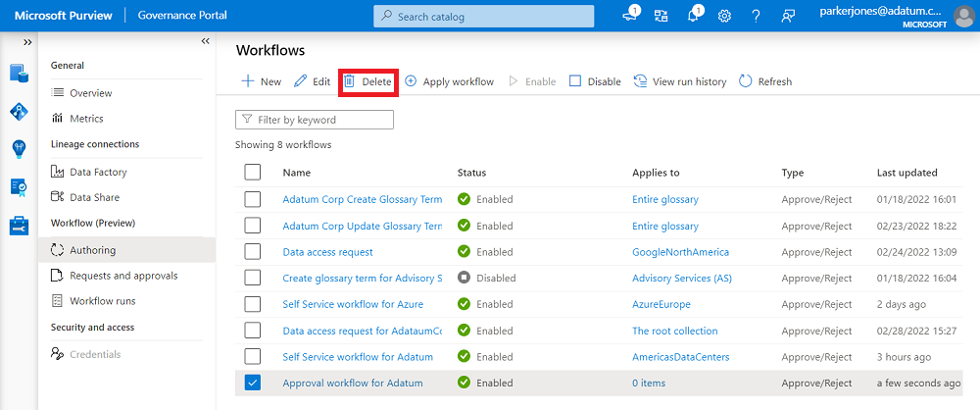Viewport: 980px width, 410px height.
Task: Open the Management briefcase sidebar icon
Action: click(x=19, y=225)
